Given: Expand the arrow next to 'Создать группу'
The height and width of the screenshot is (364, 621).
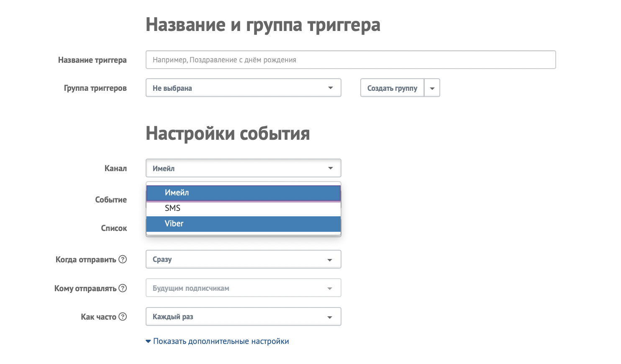Looking at the screenshot, I should coord(432,88).
